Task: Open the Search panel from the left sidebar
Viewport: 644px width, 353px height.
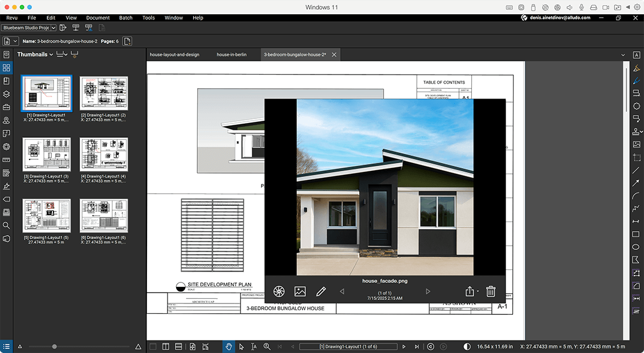Action: (x=6, y=226)
